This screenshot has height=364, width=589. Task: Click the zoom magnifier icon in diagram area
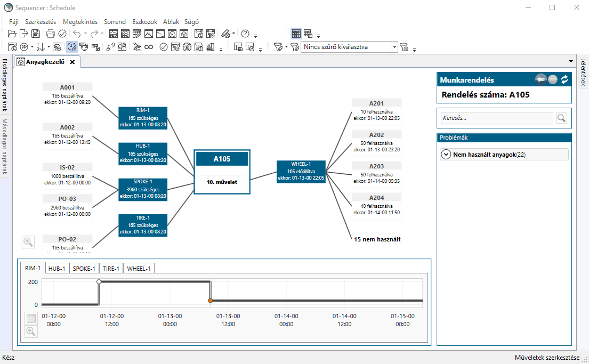(x=28, y=242)
